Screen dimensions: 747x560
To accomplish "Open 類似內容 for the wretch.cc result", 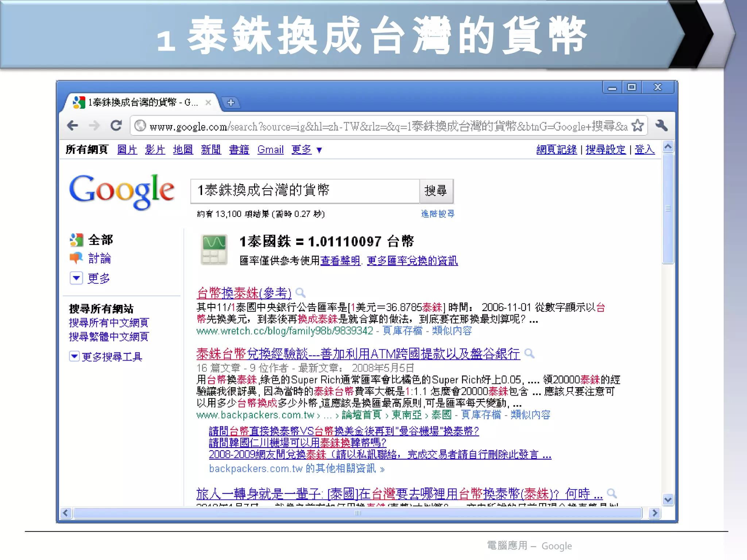I will [452, 331].
